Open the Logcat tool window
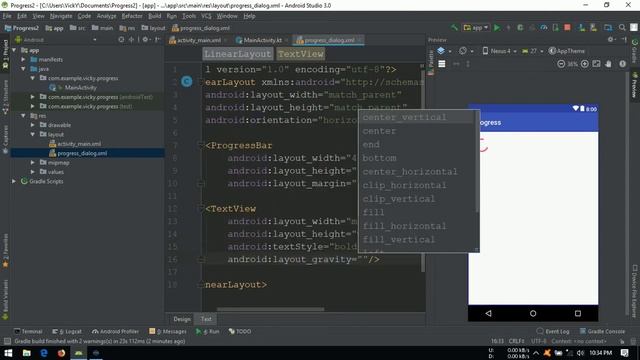 click(x=67, y=331)
